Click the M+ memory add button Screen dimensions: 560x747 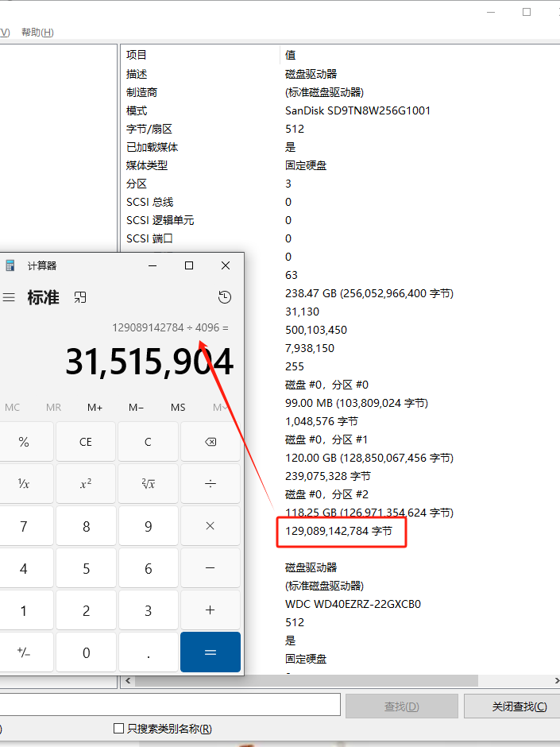point(95,408)
